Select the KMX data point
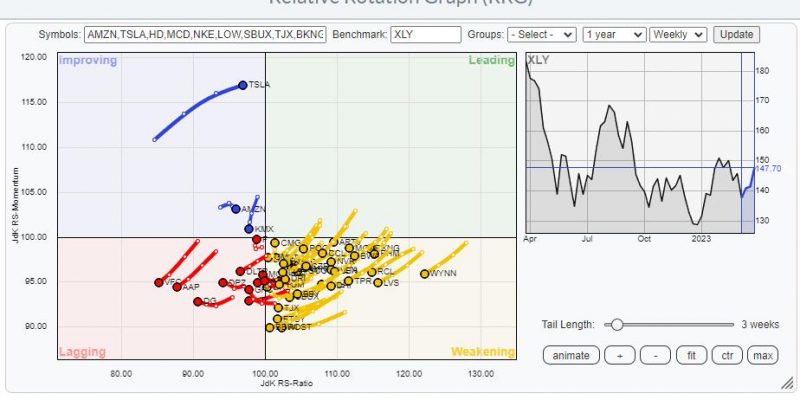 point(249,229)
